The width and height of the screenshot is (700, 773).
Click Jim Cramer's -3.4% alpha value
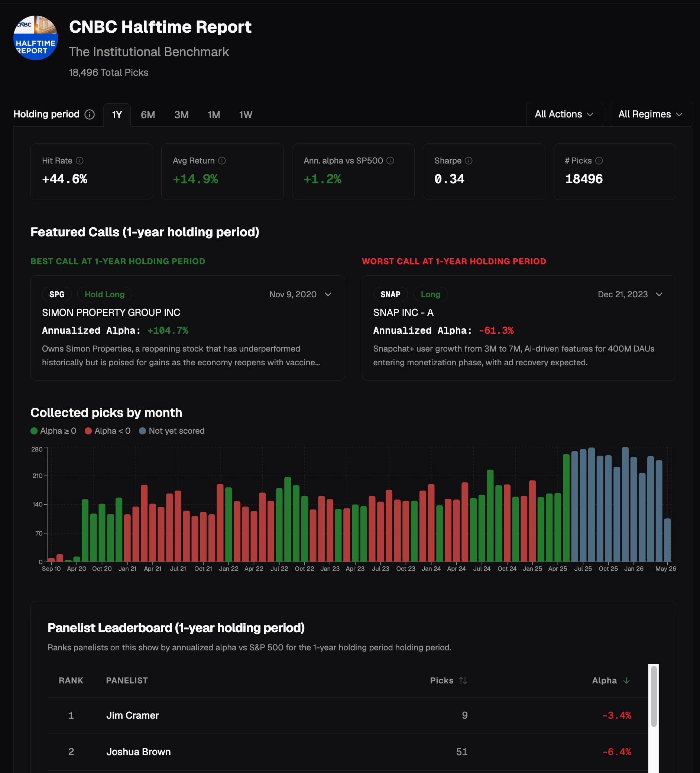[x=617, y=715]
